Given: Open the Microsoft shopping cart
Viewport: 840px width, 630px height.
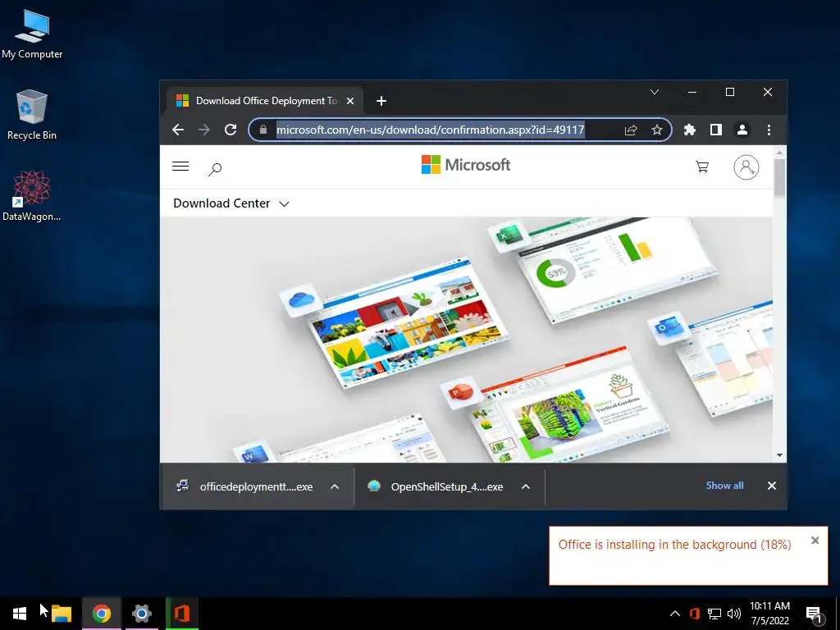Looking at the screenshot, I should [702, 167].
